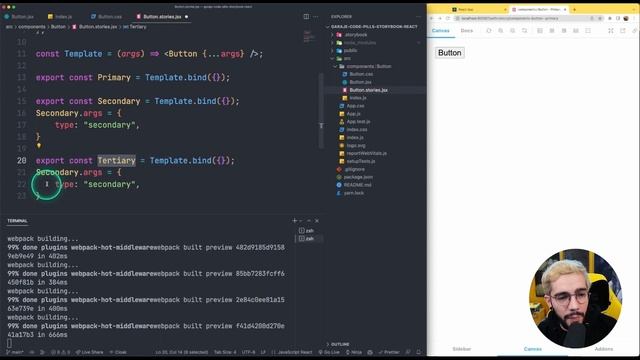Click the Terminal panel tab

click(17, 221)
